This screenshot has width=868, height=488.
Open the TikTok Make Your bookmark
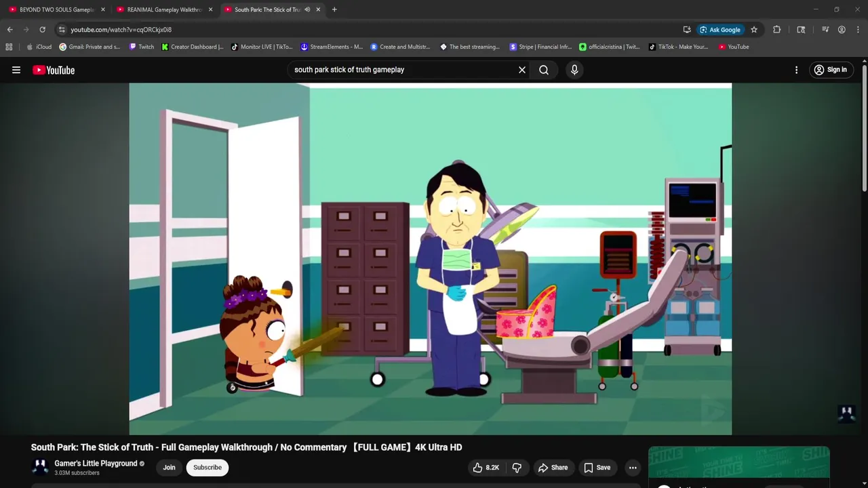click(678, 47)
